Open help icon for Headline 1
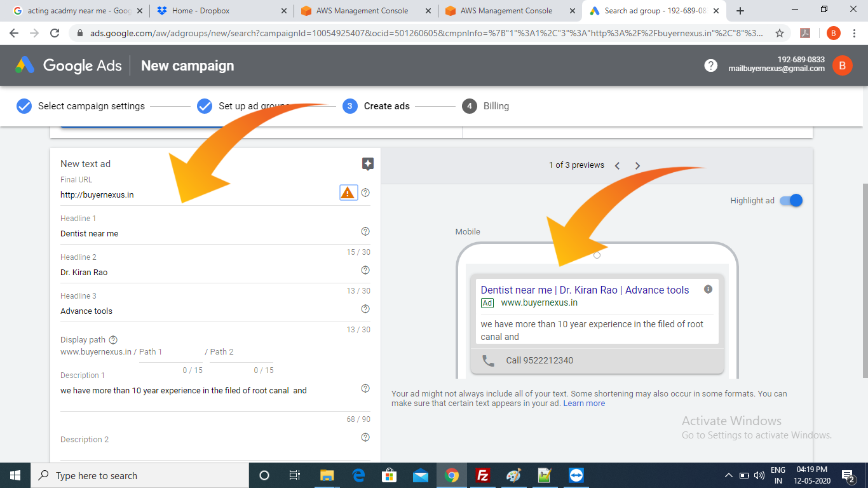Screen dimensions: 868x488 (365, 231)
